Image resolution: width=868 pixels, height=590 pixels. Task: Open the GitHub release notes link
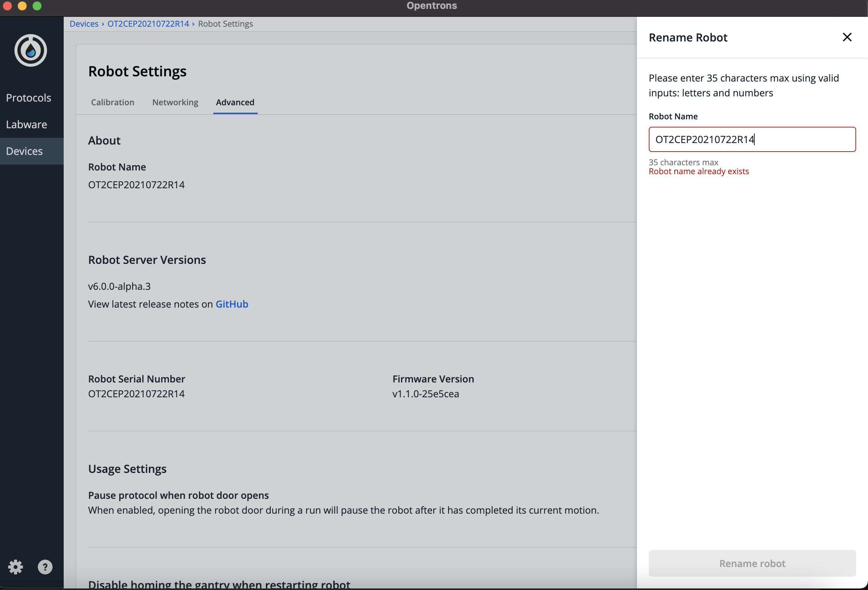[x=231, y=304]
